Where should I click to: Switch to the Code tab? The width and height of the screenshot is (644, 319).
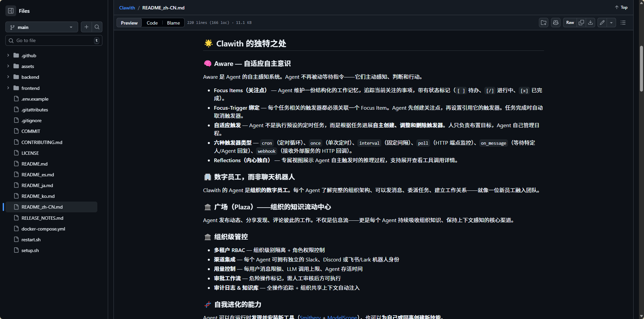pos(152,23)
